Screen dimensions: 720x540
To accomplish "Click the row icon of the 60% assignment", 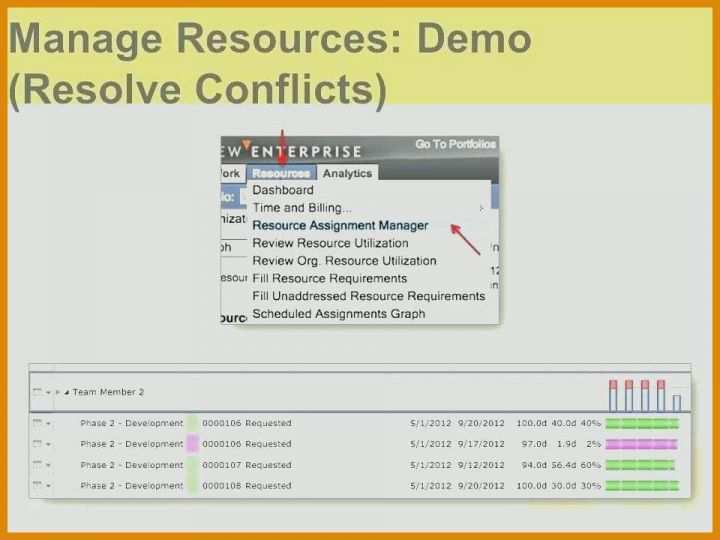I will click(37, 465).
